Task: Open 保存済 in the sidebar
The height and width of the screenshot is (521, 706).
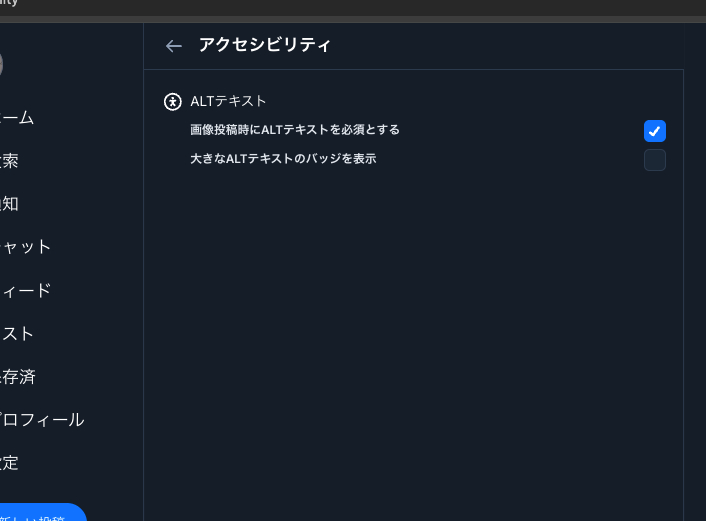Action: 17,377
